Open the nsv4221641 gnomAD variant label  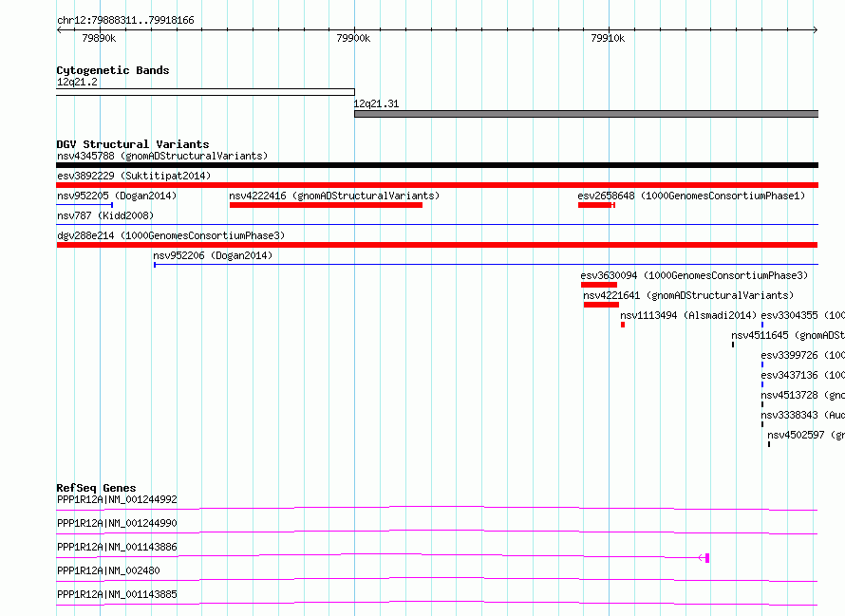coord(688,295)
